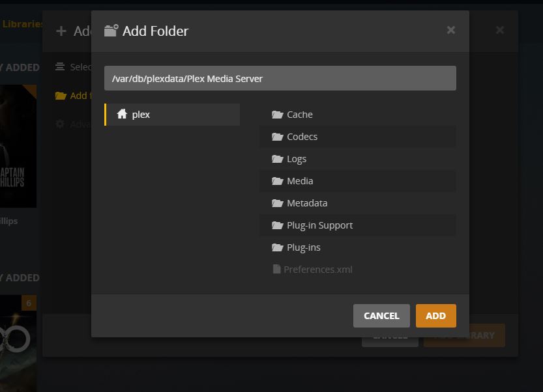Click the folder path input field

click(x=280, y=79)
